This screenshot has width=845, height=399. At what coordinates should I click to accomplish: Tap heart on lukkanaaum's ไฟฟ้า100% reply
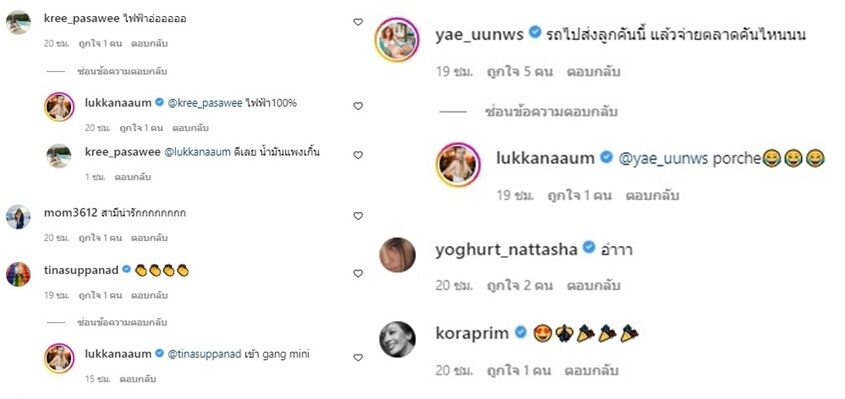357,106
